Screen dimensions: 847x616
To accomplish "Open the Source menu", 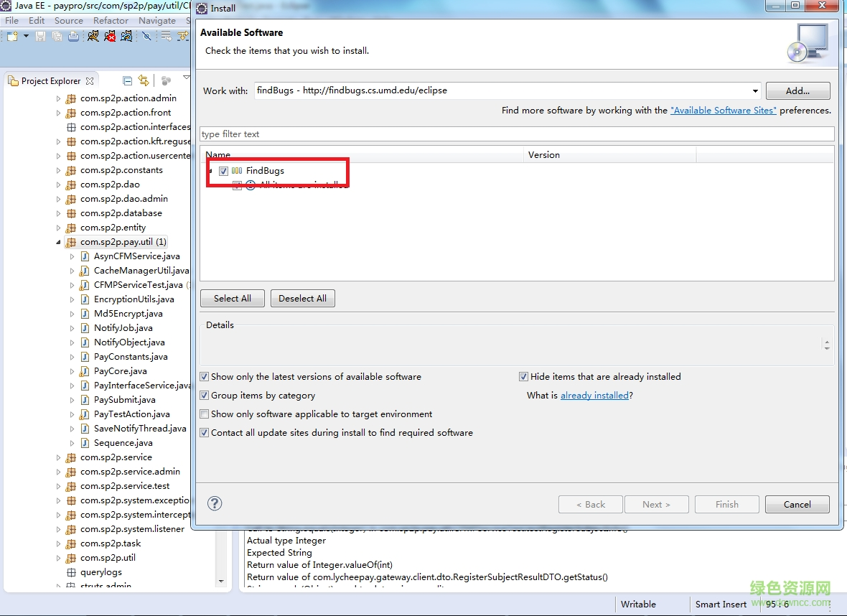I will [69, 21].
